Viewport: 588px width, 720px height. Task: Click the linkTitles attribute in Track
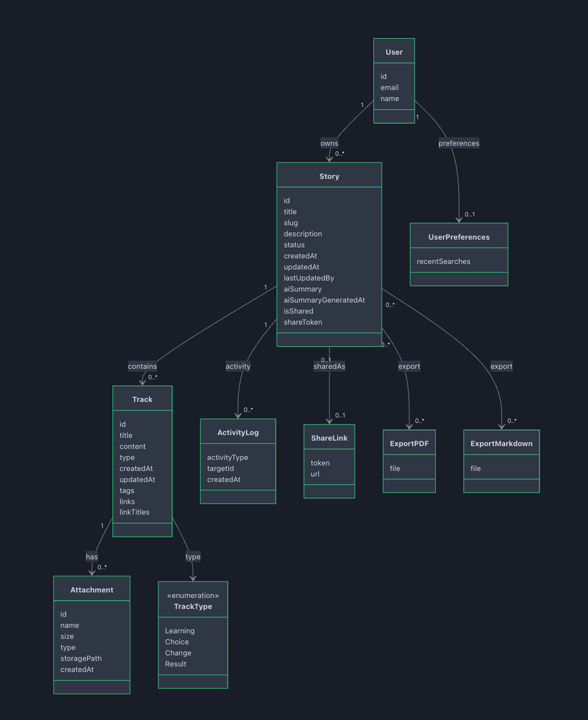coord(134,512)
